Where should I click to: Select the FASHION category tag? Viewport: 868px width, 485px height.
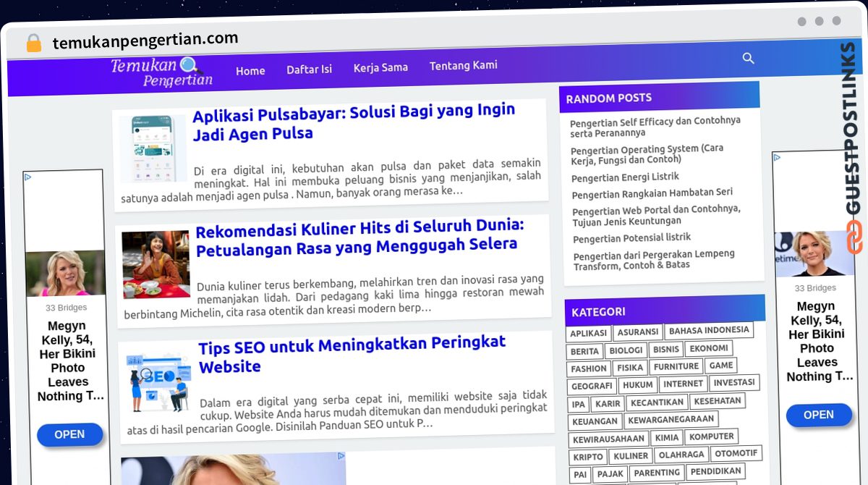589,368
